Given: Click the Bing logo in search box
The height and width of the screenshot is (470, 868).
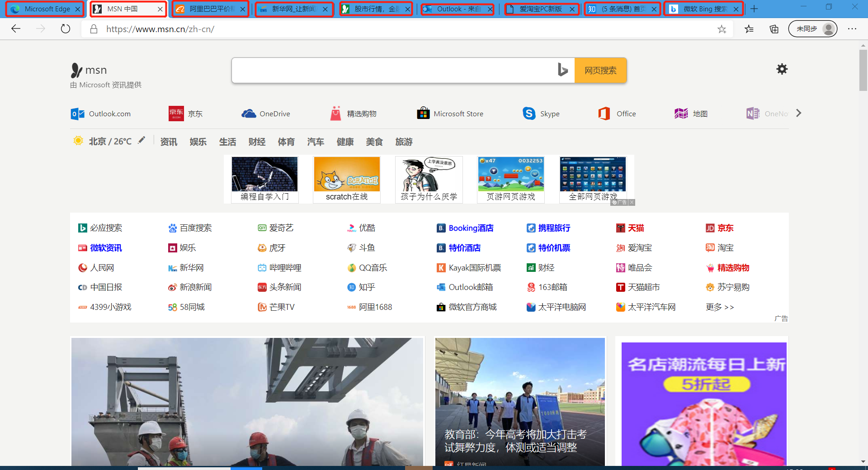Looking at the screenshot, I should (x=562, y=70).
